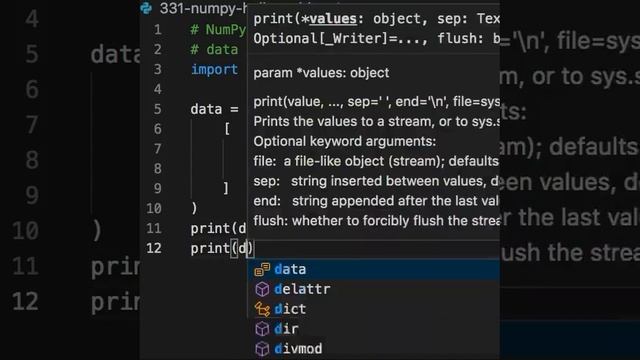This screenshot has height=360, width=640.
Task: Pick 'divmod' completion suggestion
Action: [x=373, y=349]
